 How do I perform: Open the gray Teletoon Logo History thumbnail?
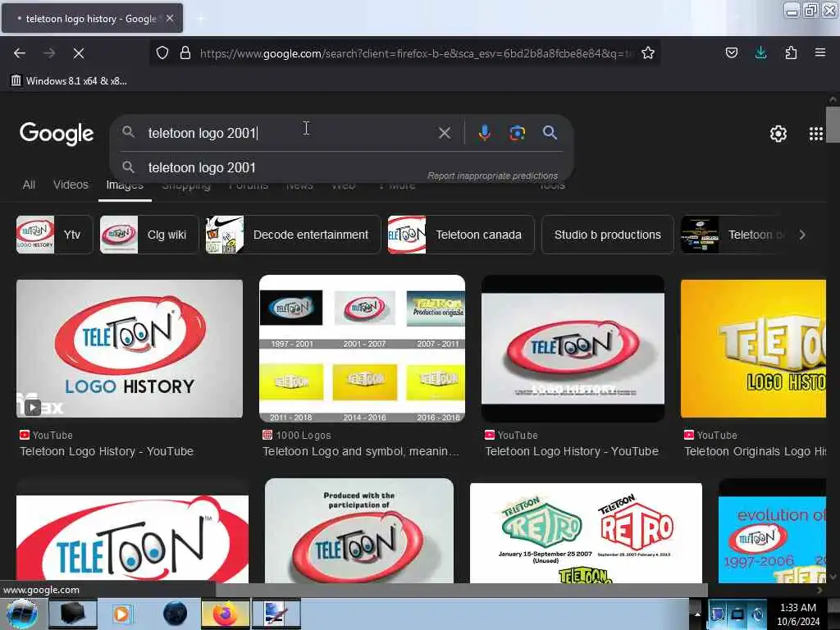point(573,348)
